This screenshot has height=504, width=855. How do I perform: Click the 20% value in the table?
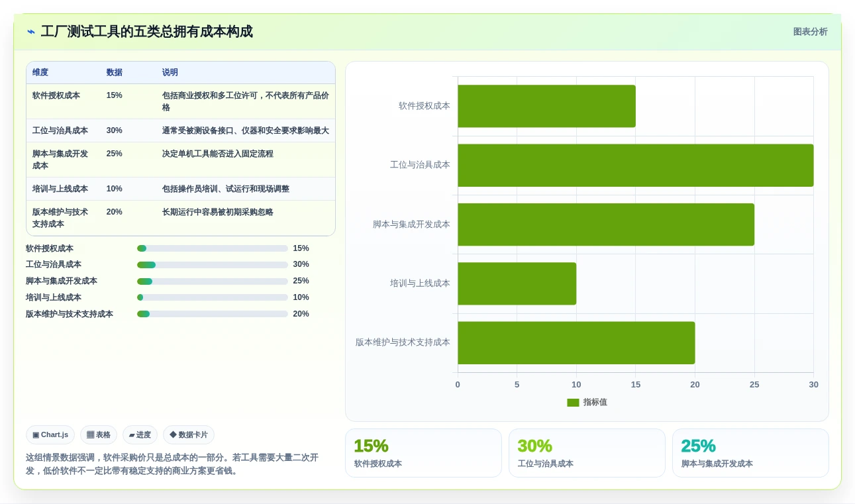click(115, 212)
